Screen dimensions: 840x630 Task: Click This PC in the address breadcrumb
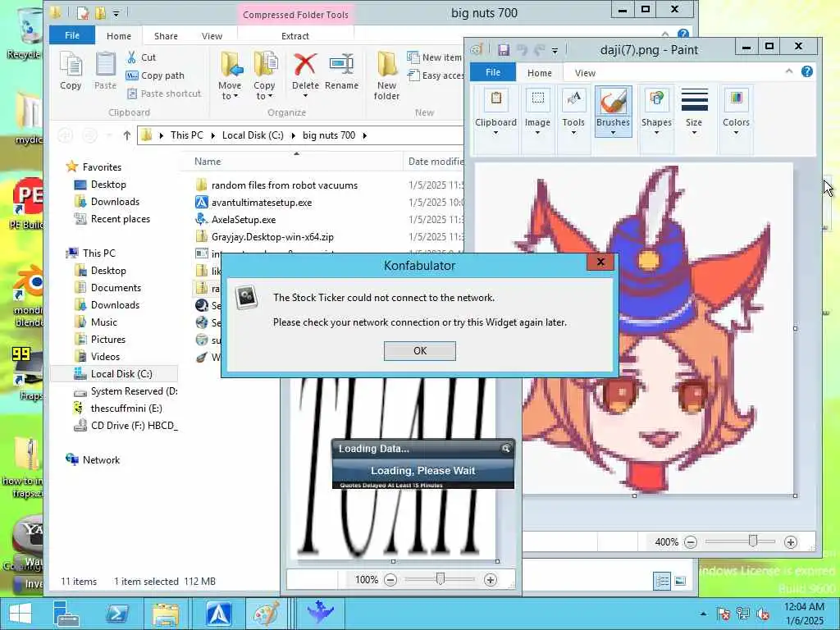(187, 135)
